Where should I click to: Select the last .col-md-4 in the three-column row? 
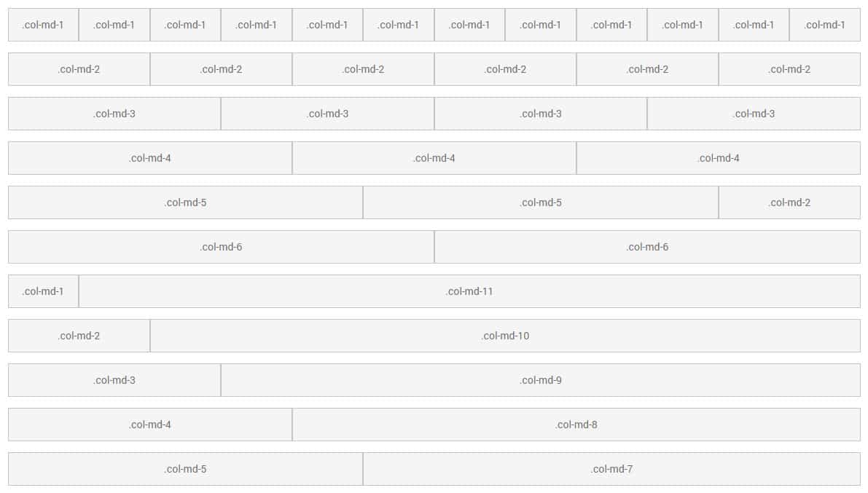point(719,158)
